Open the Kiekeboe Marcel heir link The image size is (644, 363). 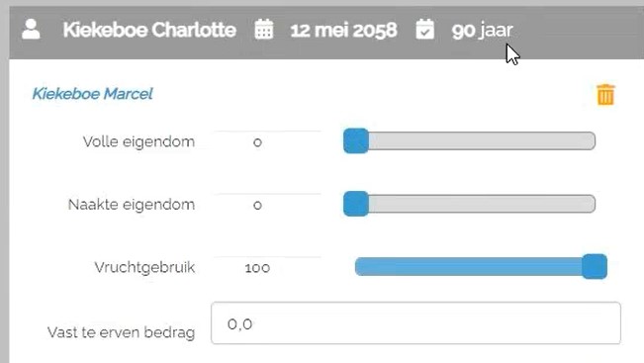click(92, 94)
